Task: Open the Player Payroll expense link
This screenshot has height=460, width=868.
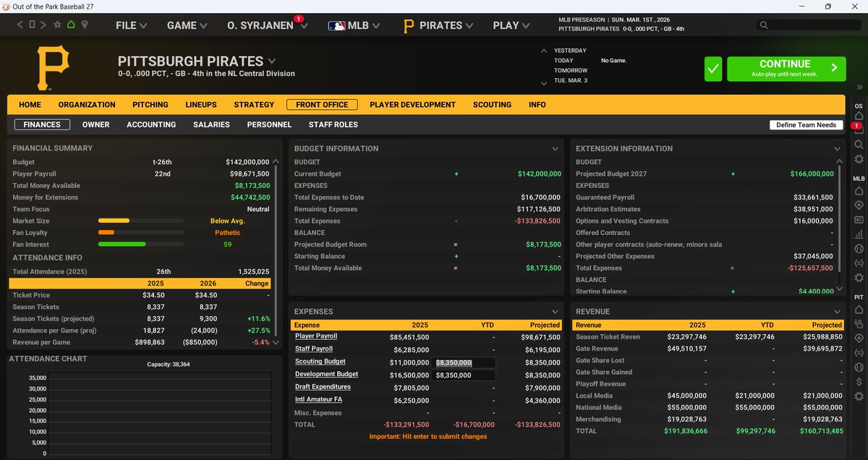Action: tap(316, 336)
